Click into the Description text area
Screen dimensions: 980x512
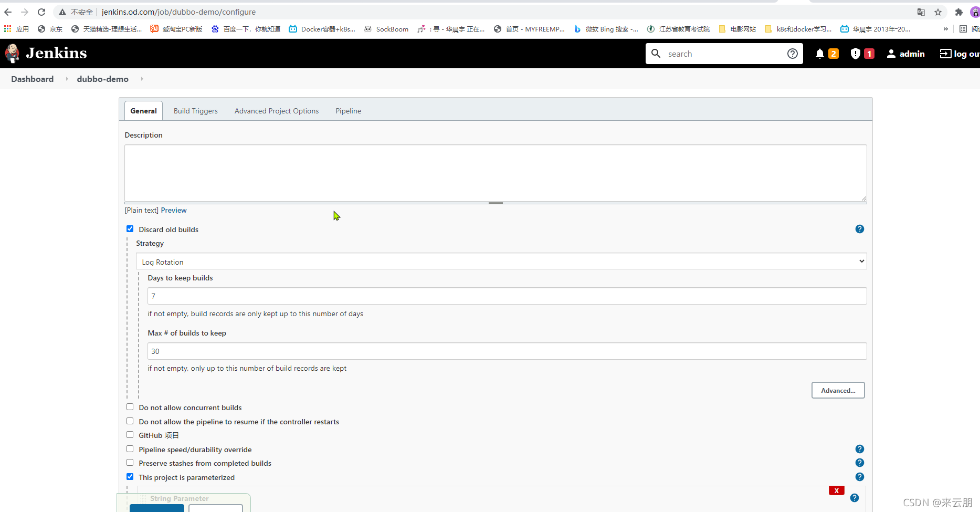(496, 173)
